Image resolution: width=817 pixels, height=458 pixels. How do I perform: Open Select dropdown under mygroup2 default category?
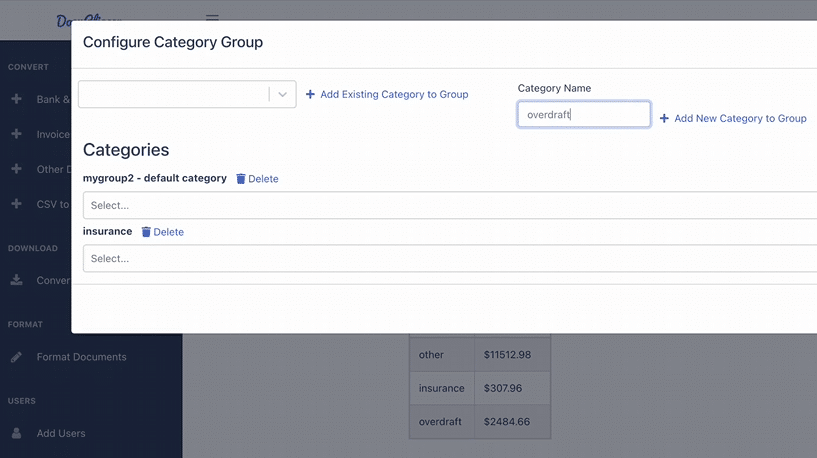[450, 205]
